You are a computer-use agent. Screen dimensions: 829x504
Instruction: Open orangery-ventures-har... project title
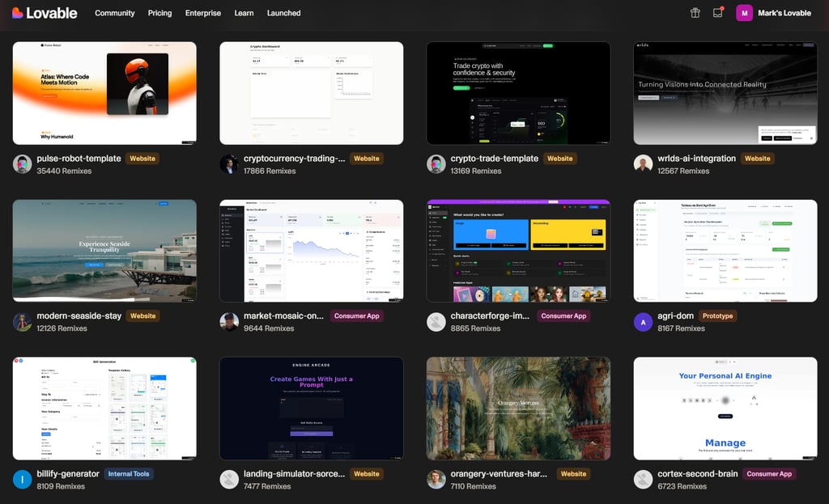click(499, 473)
